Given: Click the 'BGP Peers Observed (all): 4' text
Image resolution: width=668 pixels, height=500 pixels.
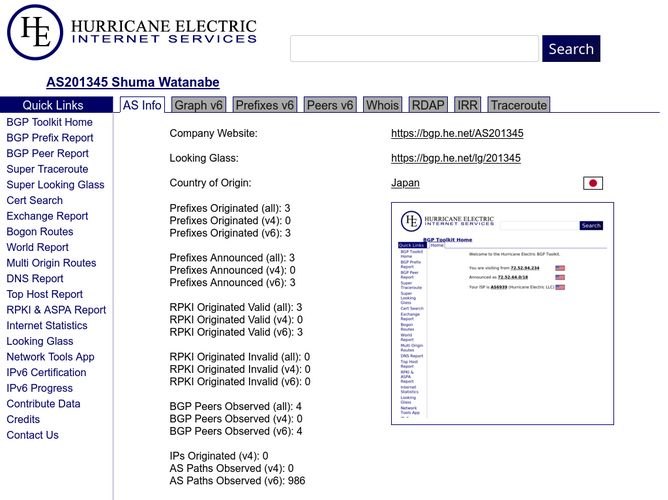Looking at the screenshot, I should [236, 406].
